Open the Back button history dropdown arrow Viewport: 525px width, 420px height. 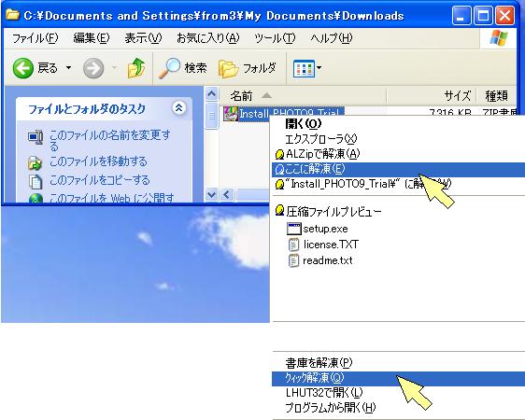coord(68,68)
